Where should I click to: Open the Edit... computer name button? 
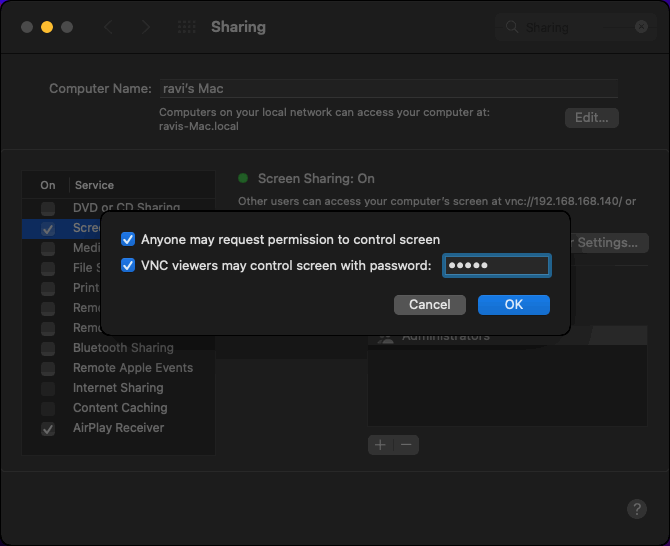(x=591, y=117)
